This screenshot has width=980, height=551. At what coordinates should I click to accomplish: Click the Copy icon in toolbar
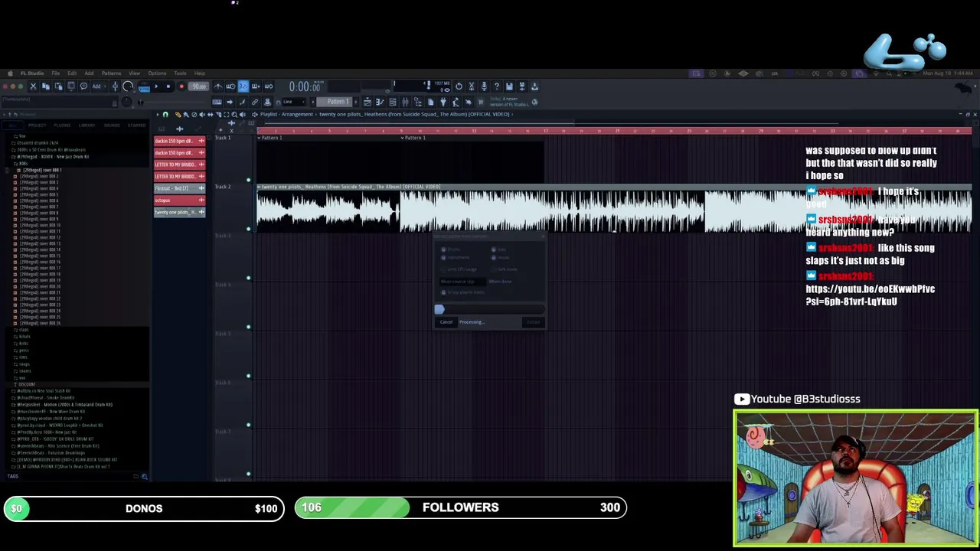[x=45, y=86]
